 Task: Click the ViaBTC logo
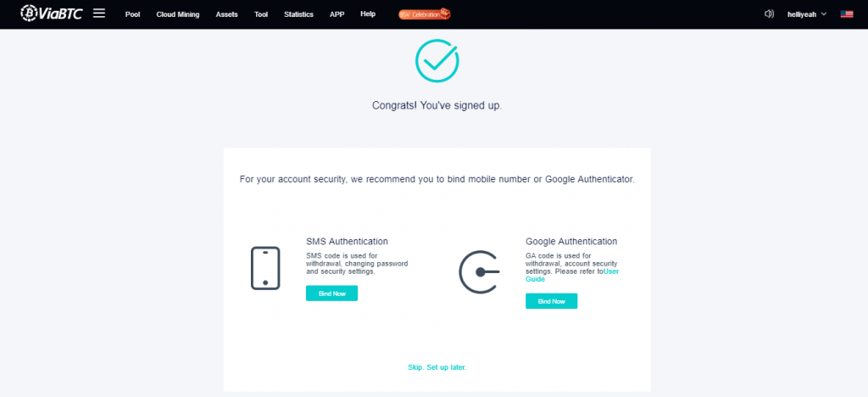coord(52,14)
